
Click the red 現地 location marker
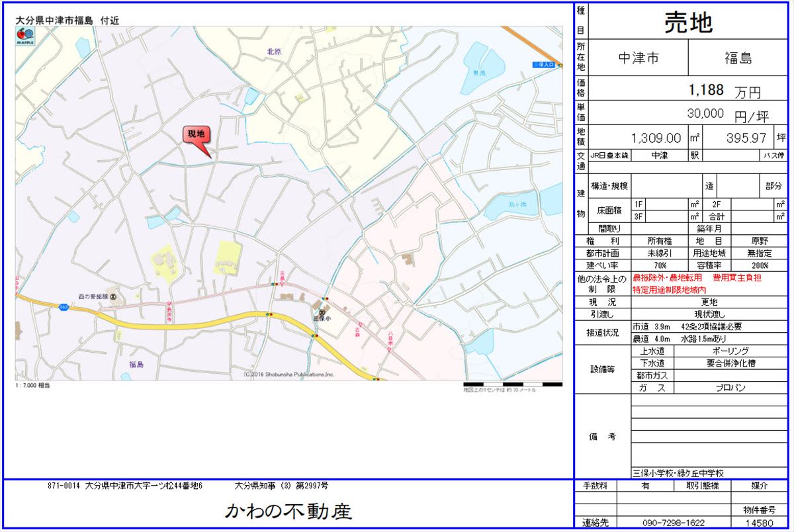coord(197,135)
